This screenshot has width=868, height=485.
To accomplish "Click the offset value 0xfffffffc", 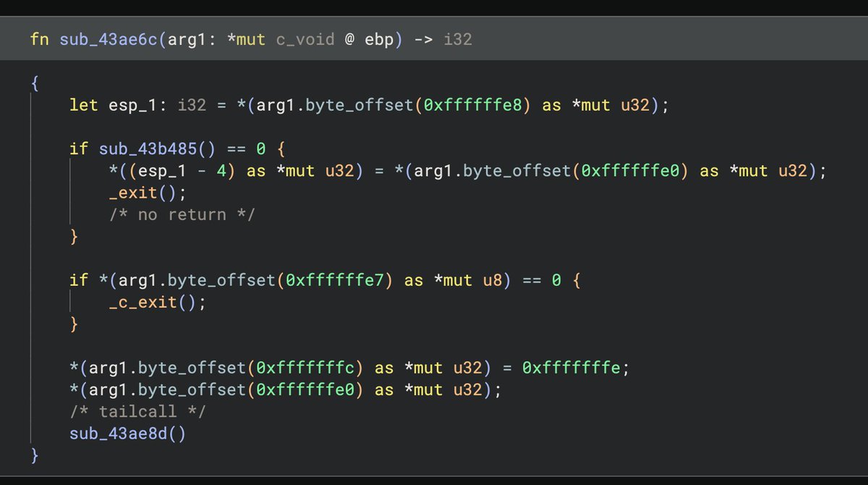I will coord(305,368).
